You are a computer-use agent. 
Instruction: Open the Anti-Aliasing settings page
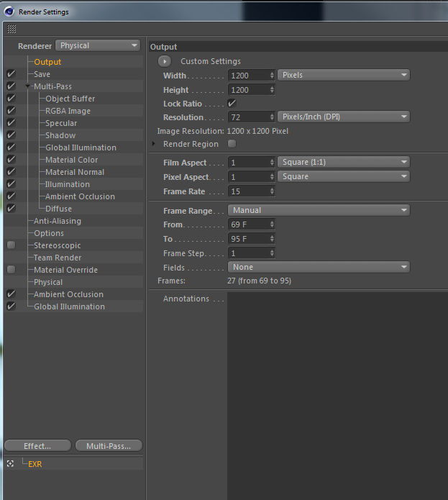[x=58, y=221]
